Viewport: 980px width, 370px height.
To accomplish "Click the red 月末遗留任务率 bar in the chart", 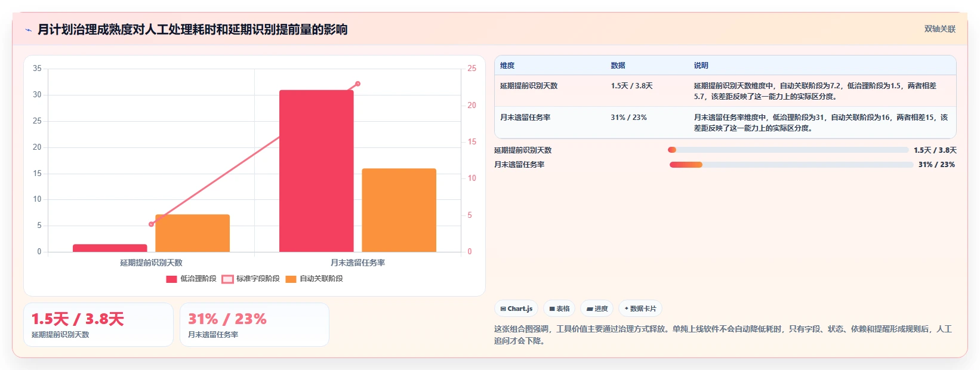I will (316, 171).
